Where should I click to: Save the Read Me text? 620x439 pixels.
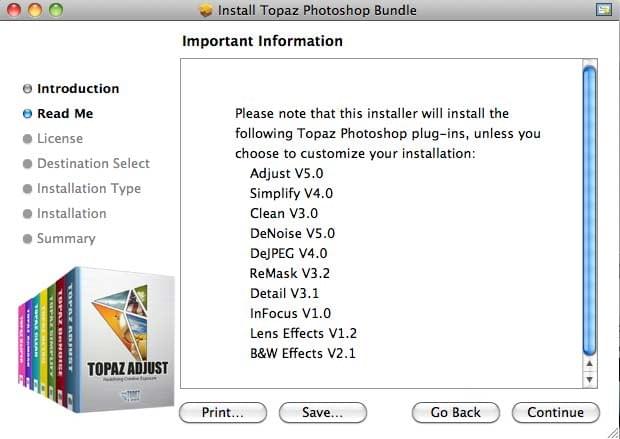tap(323, 413)
